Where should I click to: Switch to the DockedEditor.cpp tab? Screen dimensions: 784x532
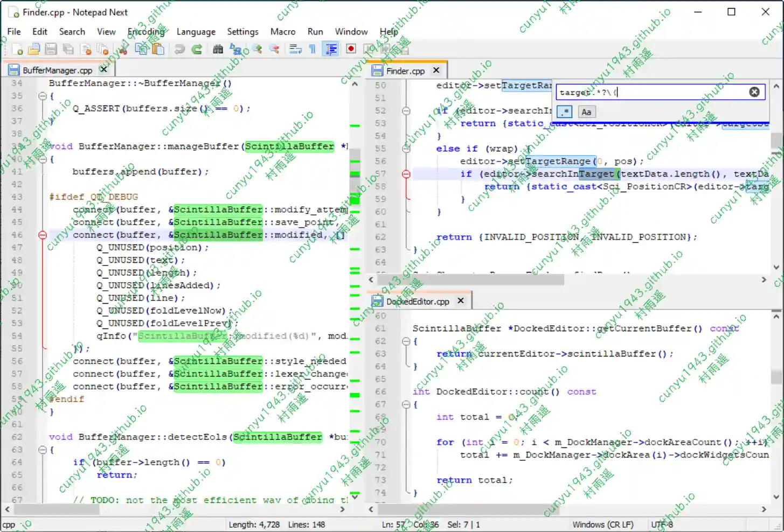coord(418,302)
